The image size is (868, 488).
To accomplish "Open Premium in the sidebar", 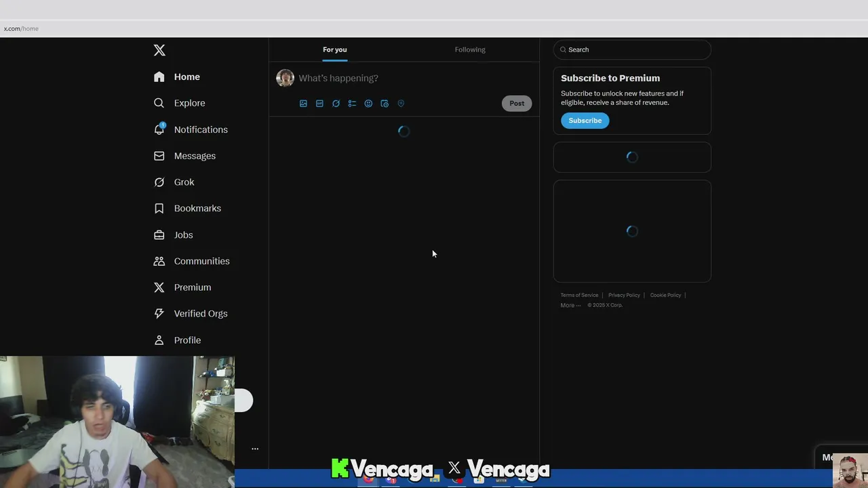I will pyautogui.click(x=182, y=287).
